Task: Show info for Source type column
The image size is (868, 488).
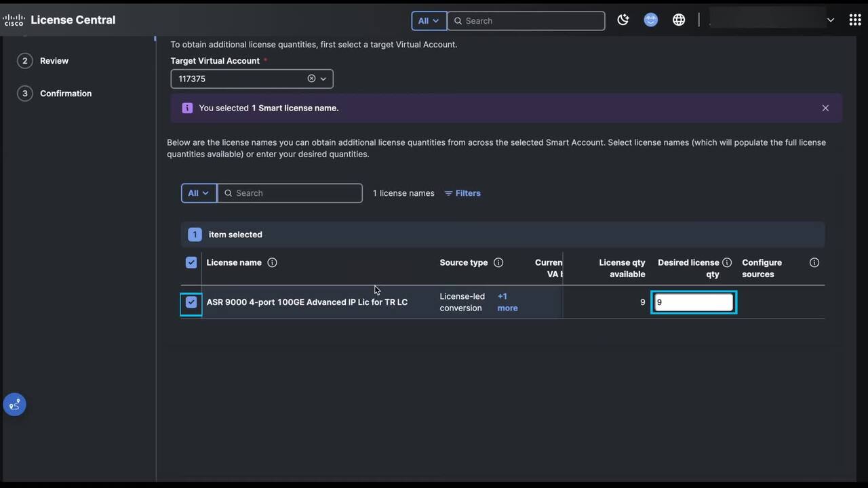Action: coord(498,262)
